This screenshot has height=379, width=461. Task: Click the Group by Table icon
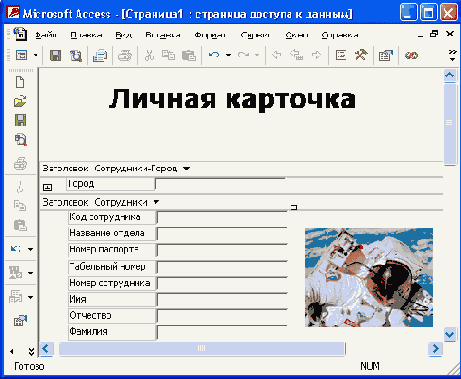click(x=297, y=55)
